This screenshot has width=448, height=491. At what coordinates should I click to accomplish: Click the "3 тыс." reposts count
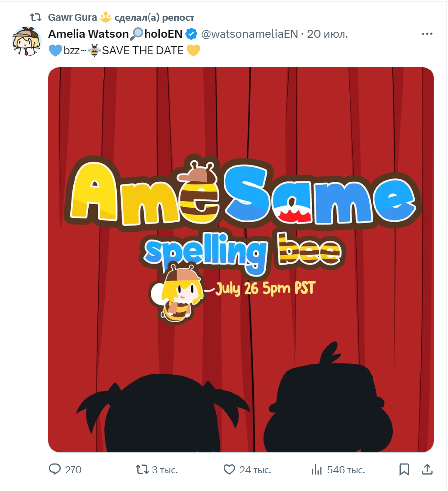pos(165,469)
